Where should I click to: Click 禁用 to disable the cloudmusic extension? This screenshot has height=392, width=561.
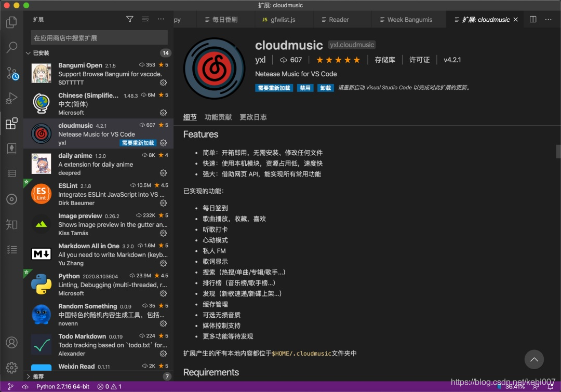tap(305, 88)
